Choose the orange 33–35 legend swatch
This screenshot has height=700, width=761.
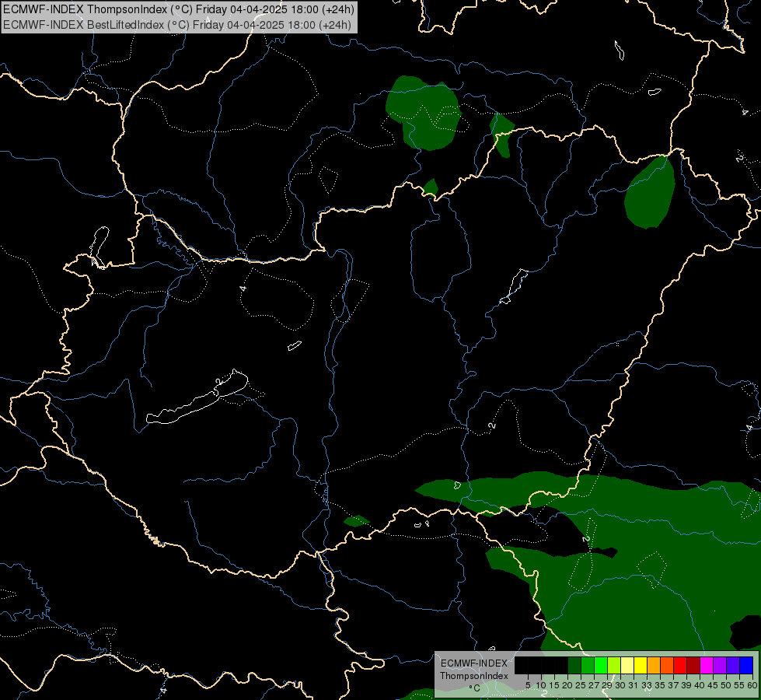654,665
